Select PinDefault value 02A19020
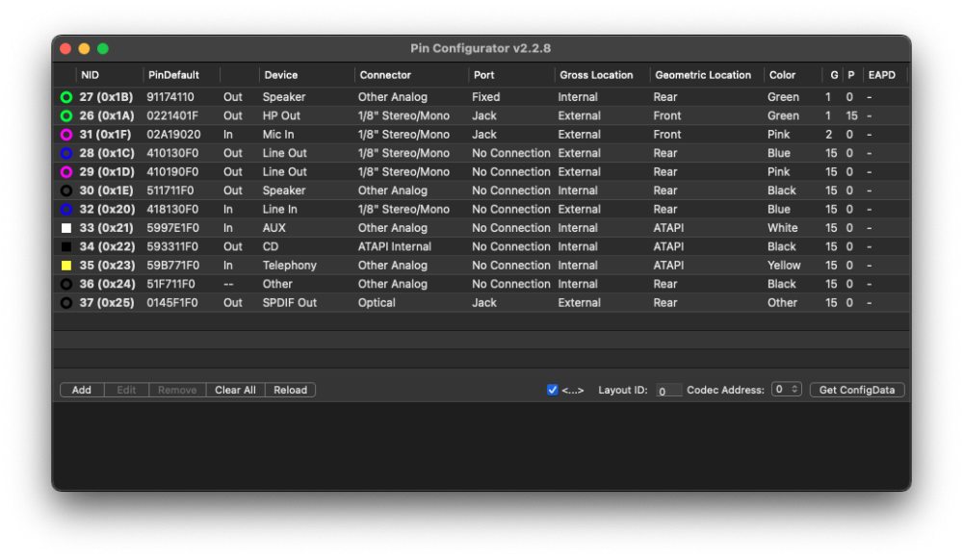The image size is (963, 560). click(x=173, y=135)
